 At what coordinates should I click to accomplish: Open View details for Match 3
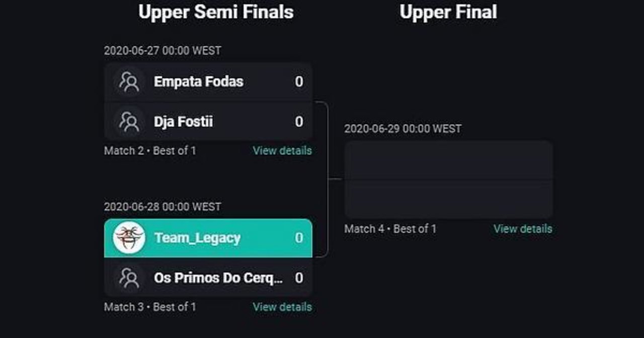(282, 307)
